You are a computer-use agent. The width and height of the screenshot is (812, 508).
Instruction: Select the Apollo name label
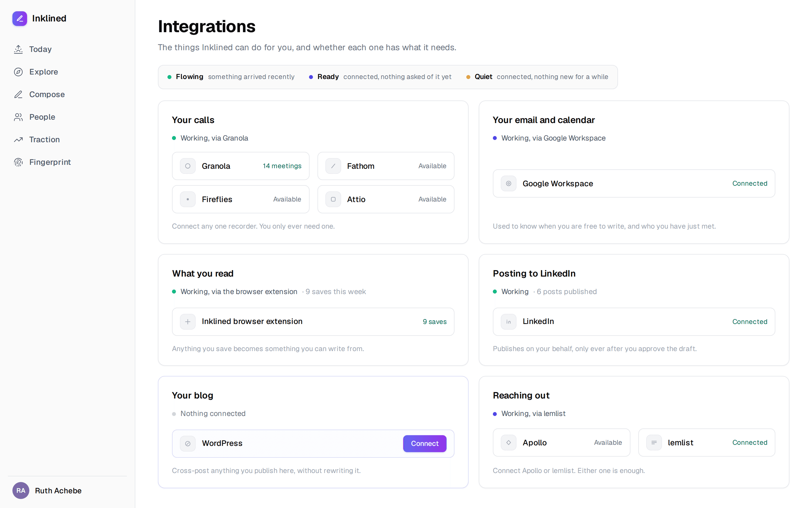[x=535, y=443]
